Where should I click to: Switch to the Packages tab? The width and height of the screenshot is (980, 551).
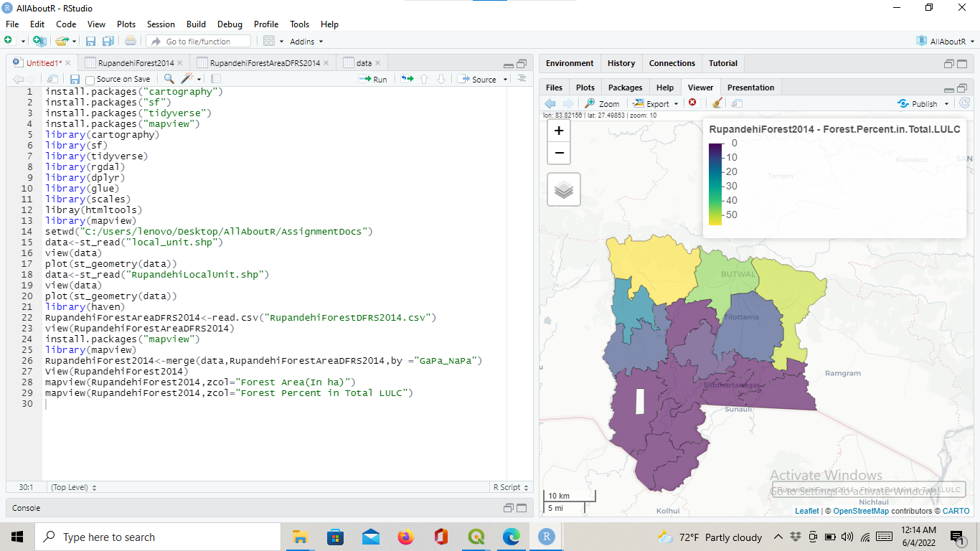click(625, 88)
